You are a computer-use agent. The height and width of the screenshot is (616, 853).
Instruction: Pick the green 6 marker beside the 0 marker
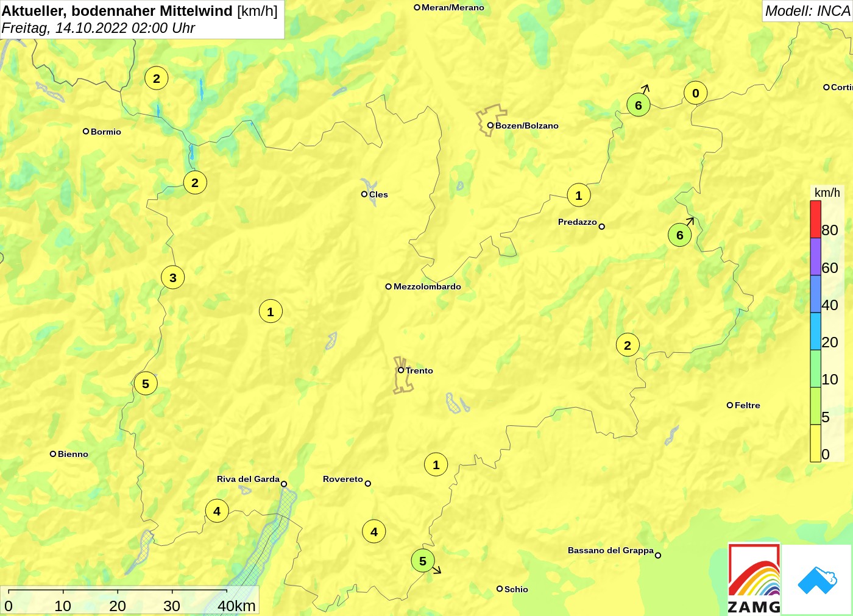coord(639,105)
